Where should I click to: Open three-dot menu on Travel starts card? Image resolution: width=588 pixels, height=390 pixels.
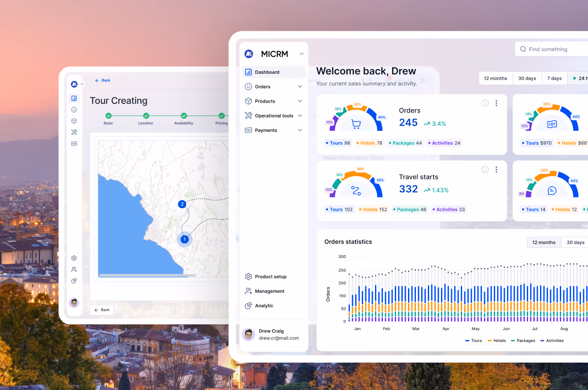tap(496, 169)
